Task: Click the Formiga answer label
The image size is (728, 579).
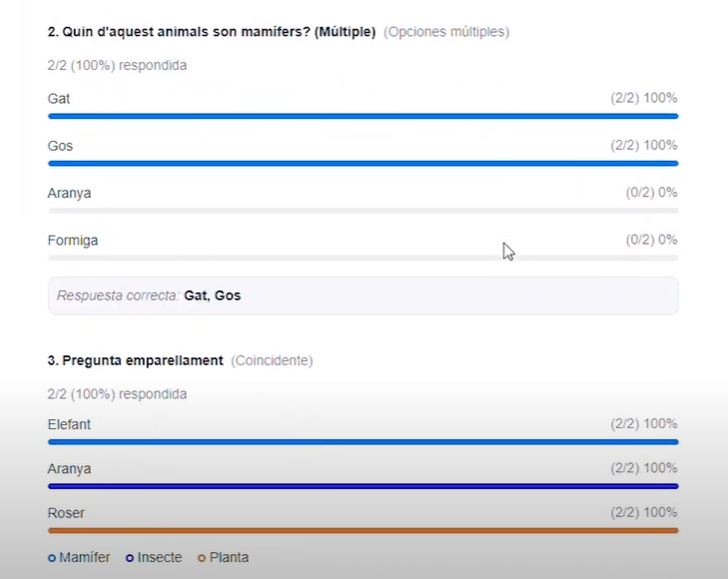Action: pos(73,241)
